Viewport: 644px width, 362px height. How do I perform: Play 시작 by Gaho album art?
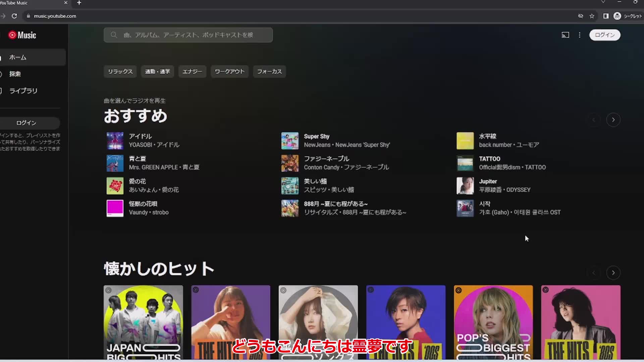click(465, 208)
